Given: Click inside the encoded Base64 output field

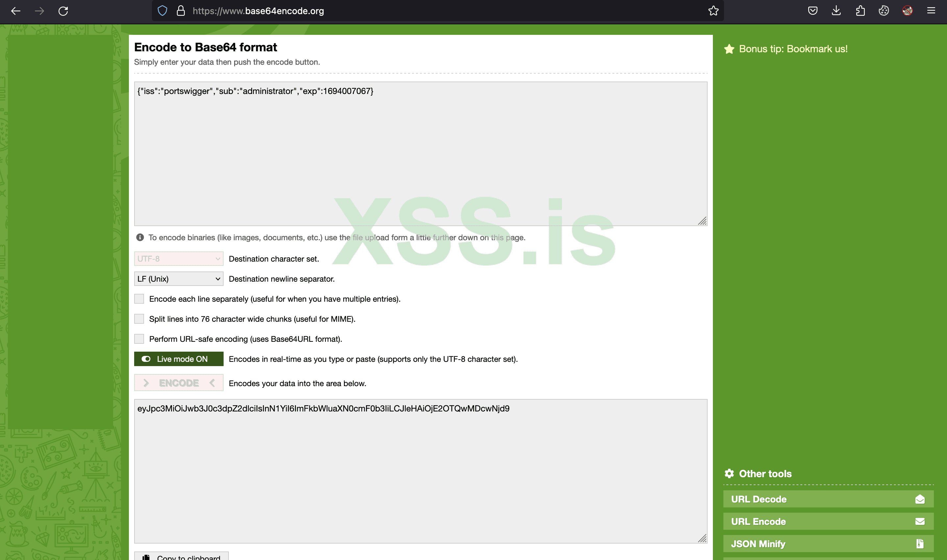Looking at the screenshot, I should click(x=420, y=472).
